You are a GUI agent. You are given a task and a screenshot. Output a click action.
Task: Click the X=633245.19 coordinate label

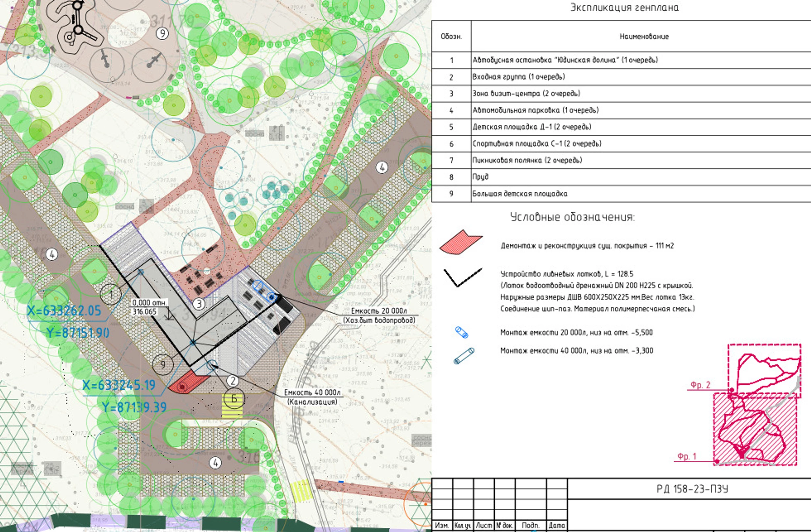[x=119, y=385]
